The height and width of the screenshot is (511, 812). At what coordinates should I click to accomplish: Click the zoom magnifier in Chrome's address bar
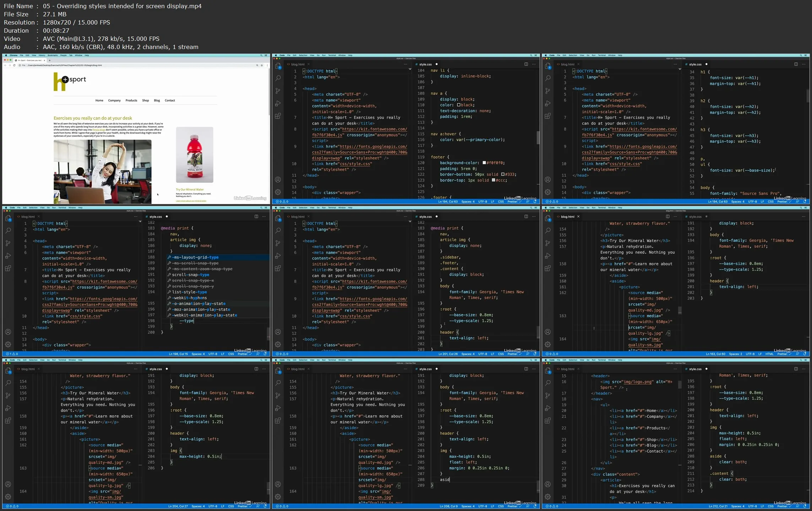tap(257, 65)
